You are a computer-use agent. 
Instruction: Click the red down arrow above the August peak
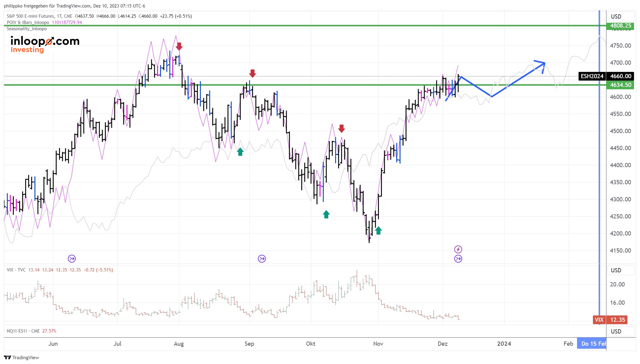click(179, 46)
